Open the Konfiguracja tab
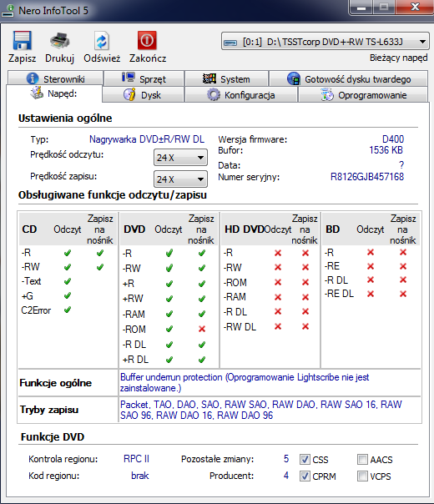This screenshot has height=504, width=434. pyautogui.click(x=241, y=95)
